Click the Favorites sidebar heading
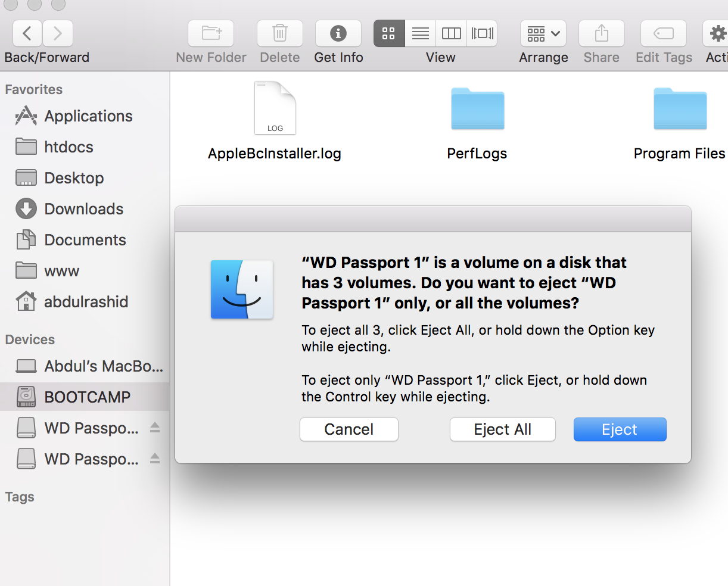 click(34, 89)
